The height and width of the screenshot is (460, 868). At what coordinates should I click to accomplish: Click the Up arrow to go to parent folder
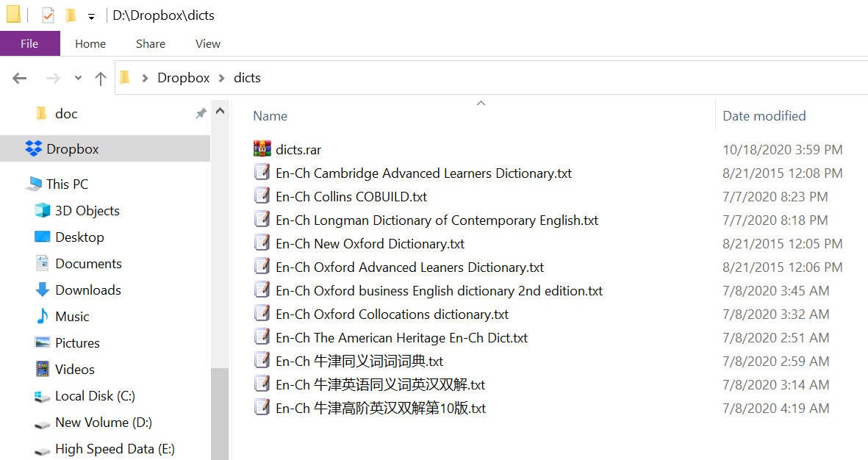100,77
